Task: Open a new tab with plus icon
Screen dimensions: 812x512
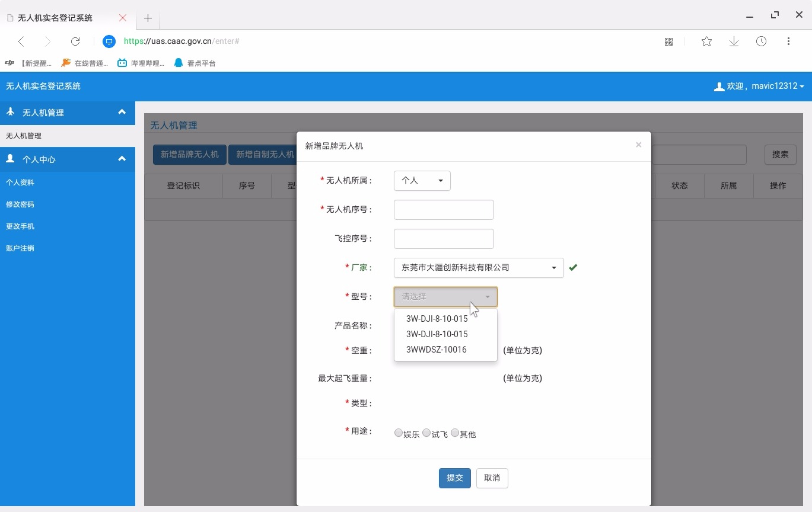Action: tap(148, 18)
